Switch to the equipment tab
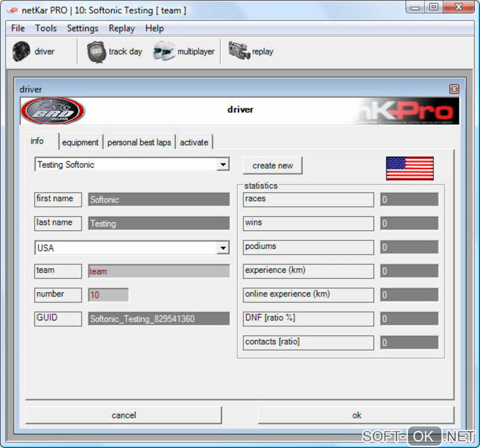This screenshot has width=480, height=448. tap(80, 142)
